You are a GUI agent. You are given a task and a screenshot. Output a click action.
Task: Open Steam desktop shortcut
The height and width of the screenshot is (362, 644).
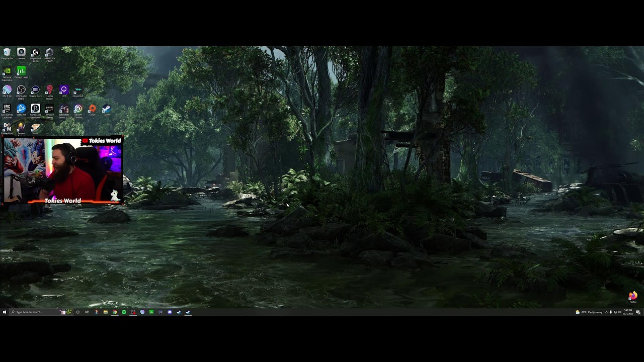click(x=106, y=110)
